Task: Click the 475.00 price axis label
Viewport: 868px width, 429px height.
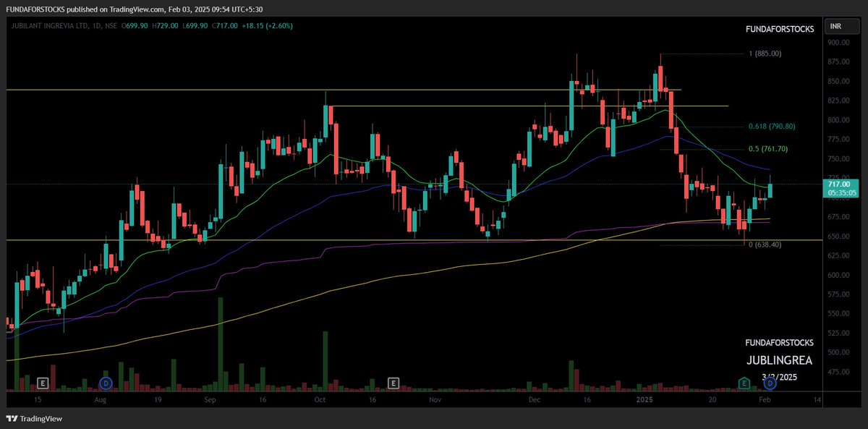Action: (x=838, y=372)
